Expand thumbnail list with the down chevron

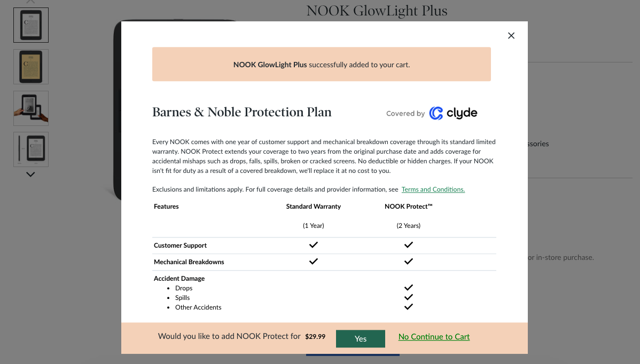(30, 175)
